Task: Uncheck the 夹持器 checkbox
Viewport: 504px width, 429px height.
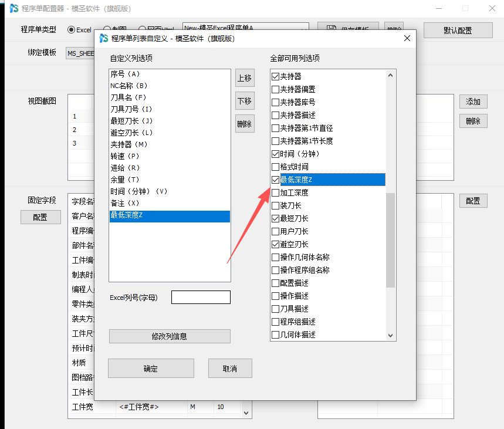Action: click(275, 76)
